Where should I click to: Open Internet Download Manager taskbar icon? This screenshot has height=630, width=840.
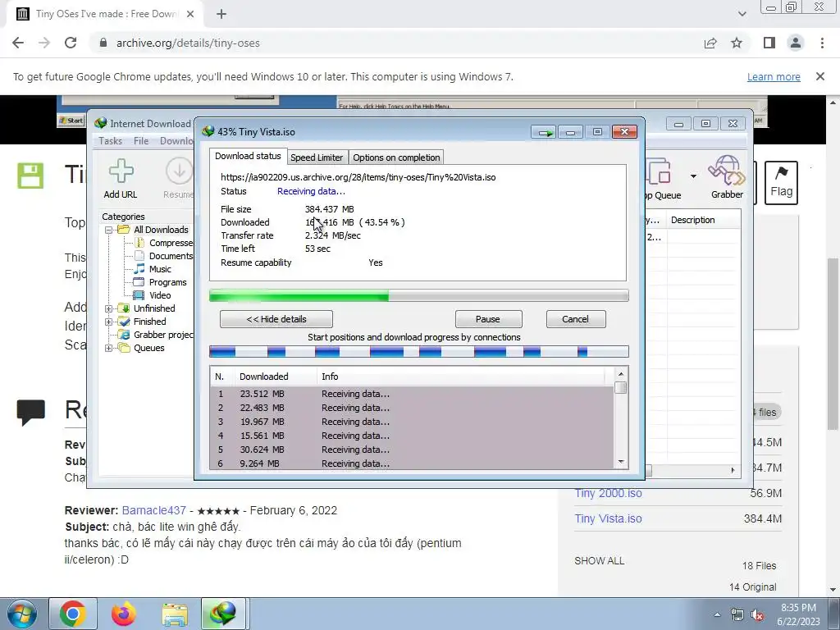[223, 614]
